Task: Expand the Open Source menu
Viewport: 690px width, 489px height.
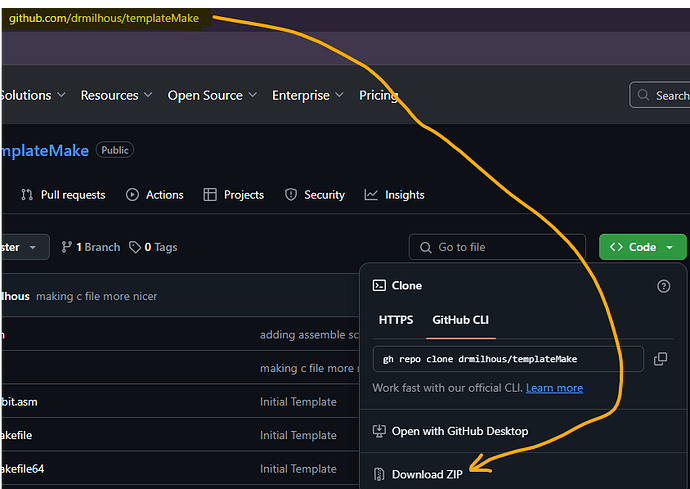Action: (212, 95)
